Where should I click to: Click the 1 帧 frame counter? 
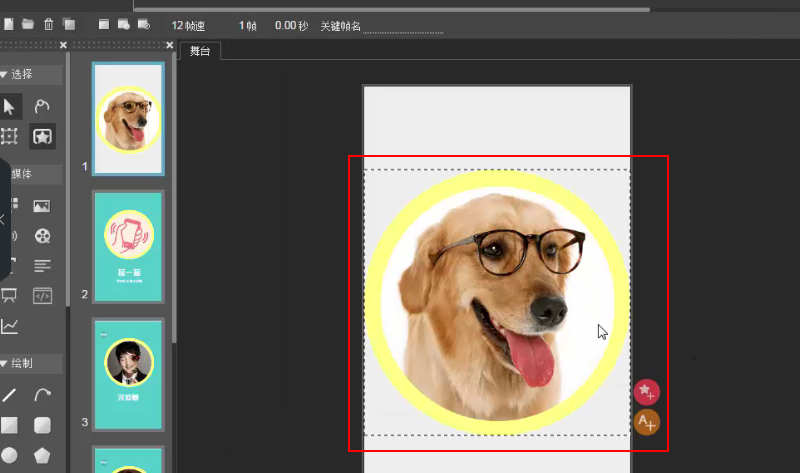(x=247, y=26)
